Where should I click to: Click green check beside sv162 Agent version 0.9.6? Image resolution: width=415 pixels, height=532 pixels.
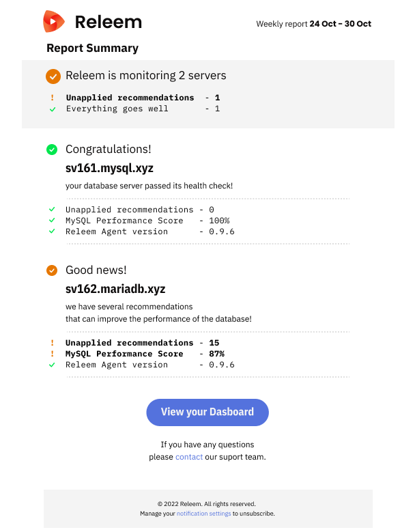(52, 365)
